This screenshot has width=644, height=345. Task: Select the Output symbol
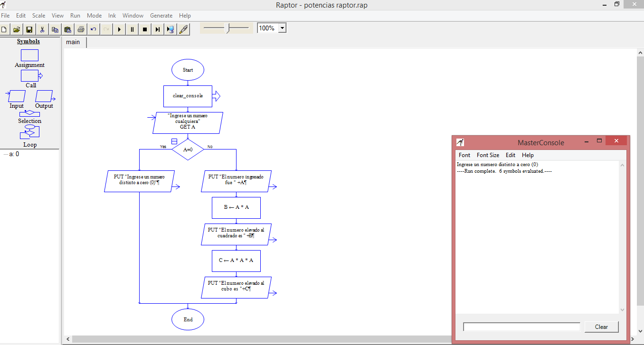tap(44, 96)
